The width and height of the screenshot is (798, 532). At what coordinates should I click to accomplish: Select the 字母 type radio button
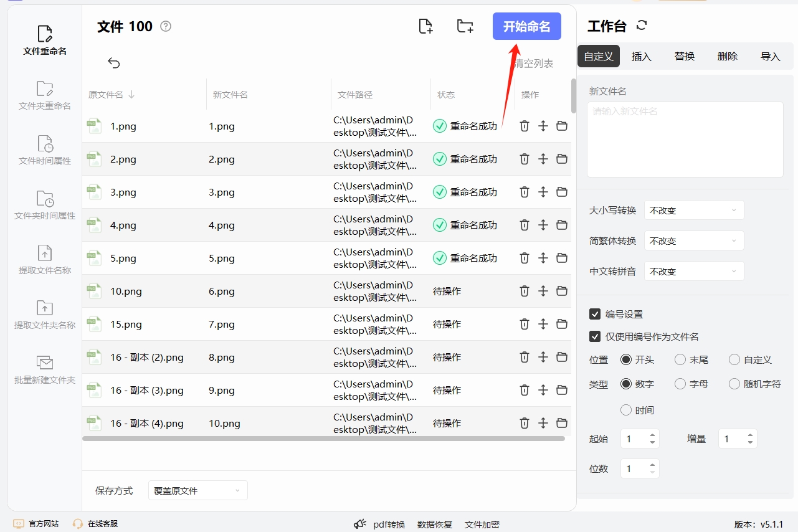680,384
